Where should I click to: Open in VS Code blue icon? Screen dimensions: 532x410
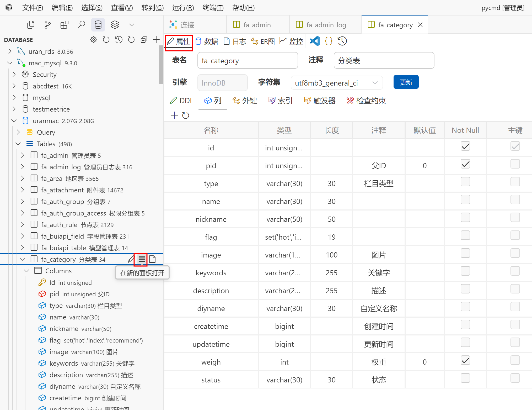click(x=315, y=41)
